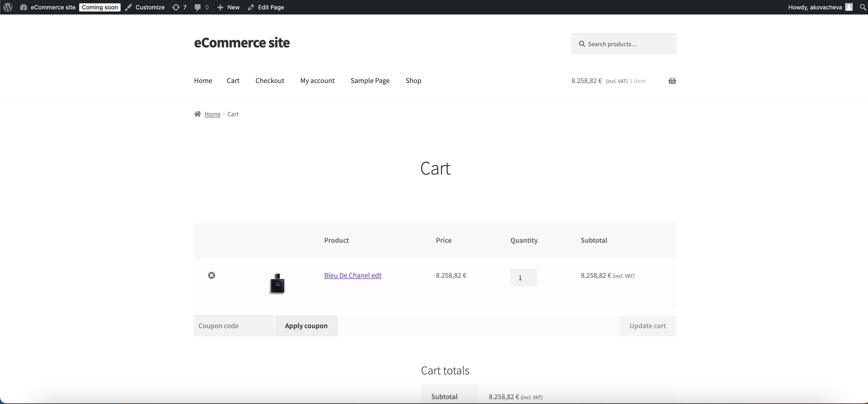Open the My account menu item
This screenshot has height=404, width=868.
click(317, 81)
